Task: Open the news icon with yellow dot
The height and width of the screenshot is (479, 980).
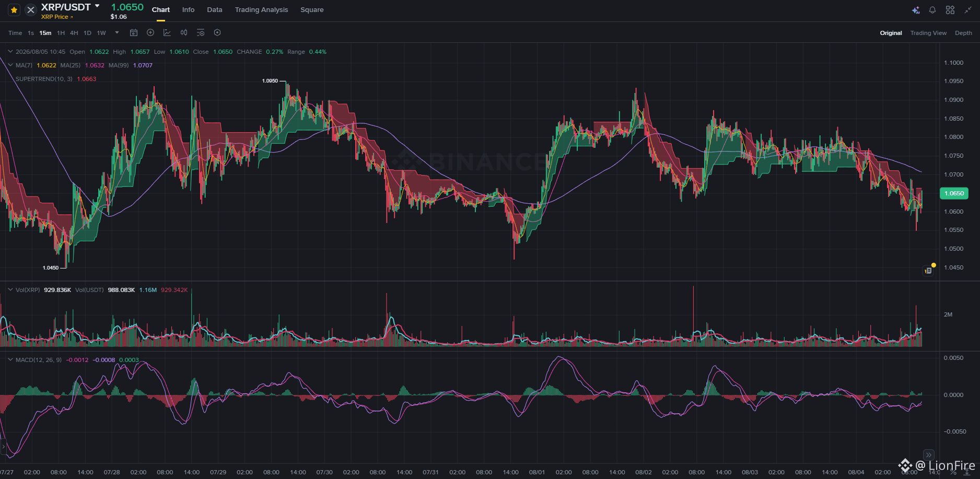Action: point(928,271)
